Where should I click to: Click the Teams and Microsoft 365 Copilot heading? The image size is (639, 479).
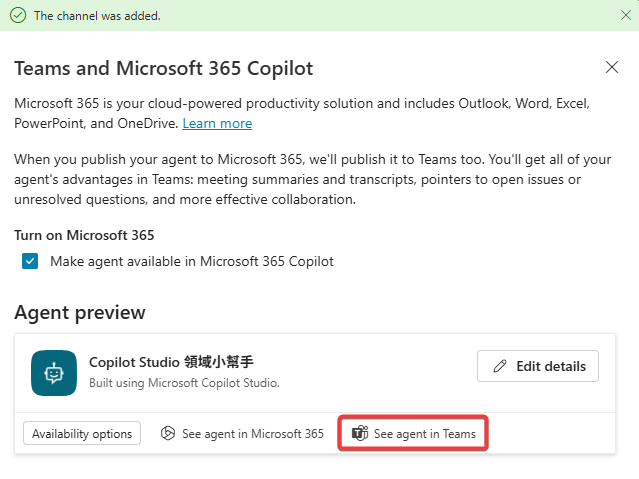coord(164,68)
